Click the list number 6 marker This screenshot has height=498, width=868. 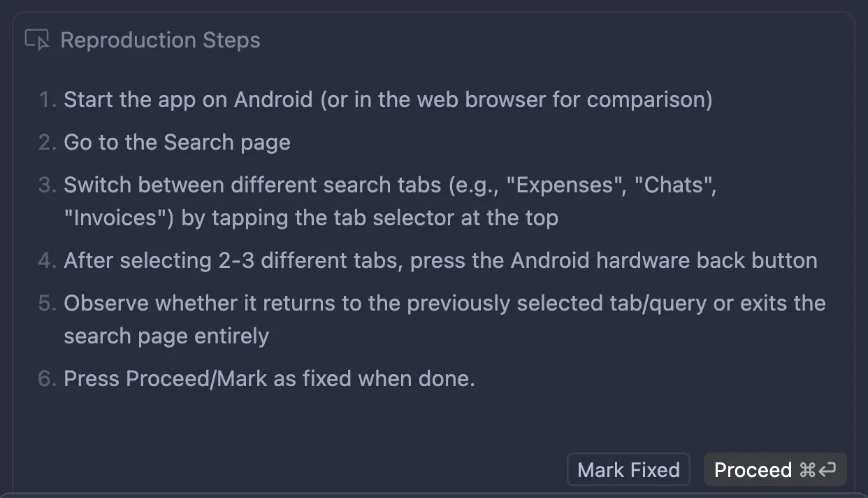tap(47, 378)
